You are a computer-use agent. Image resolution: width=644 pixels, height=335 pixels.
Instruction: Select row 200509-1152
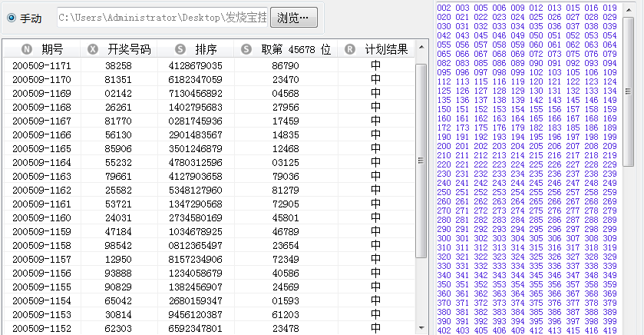pyautogui.click(x=209, y=328)
